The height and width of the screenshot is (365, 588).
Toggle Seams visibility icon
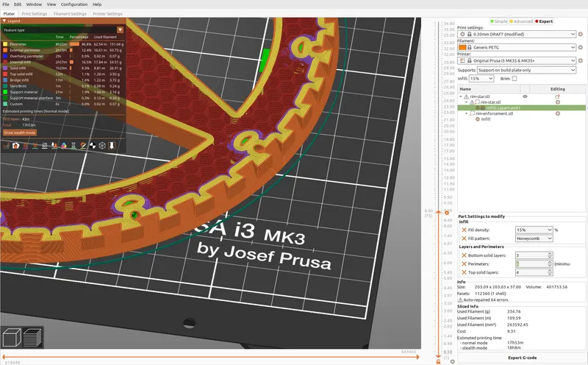coord(45,146)
